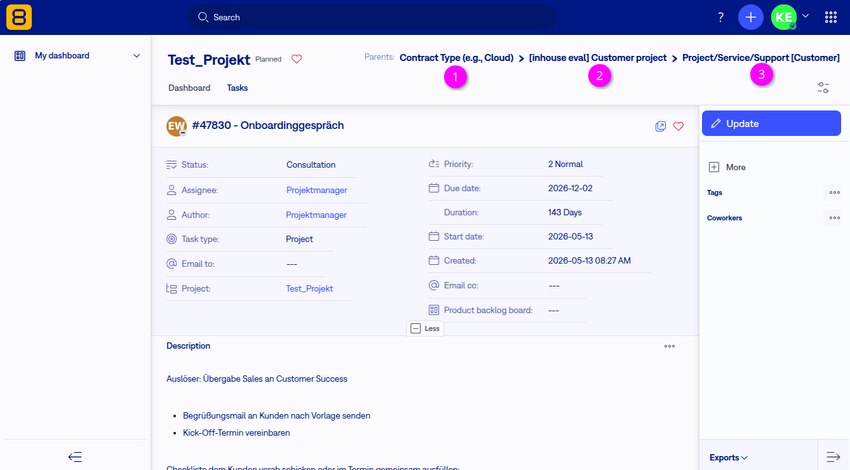The height and width of the screenshot is (470, 850).
Task: Open Contract Type (e.g., Cloud) parent
Action: pyautogui.click(x=456, y=57)
